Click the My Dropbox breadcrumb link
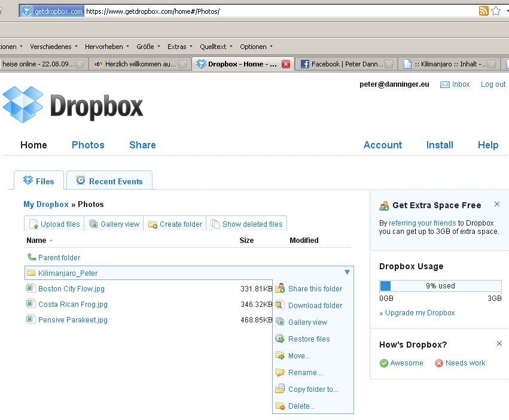 46,204
